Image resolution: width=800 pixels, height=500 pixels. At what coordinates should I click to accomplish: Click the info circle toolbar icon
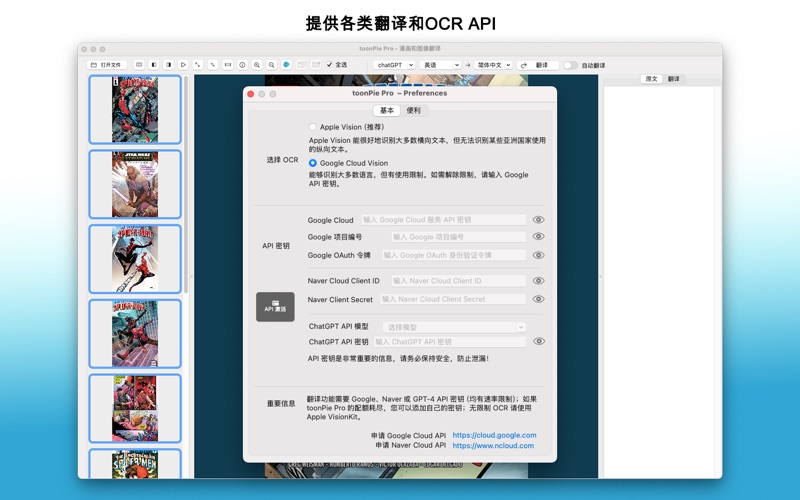(242, 65)
